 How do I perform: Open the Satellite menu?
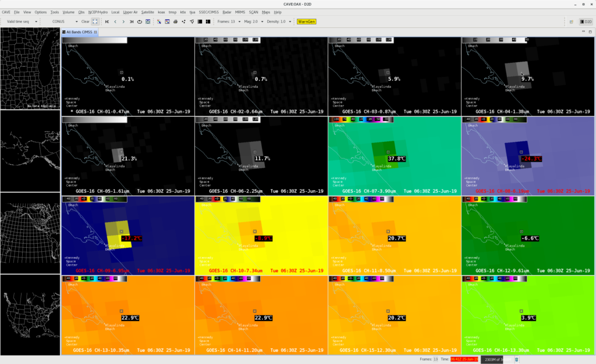coord(147,12)
